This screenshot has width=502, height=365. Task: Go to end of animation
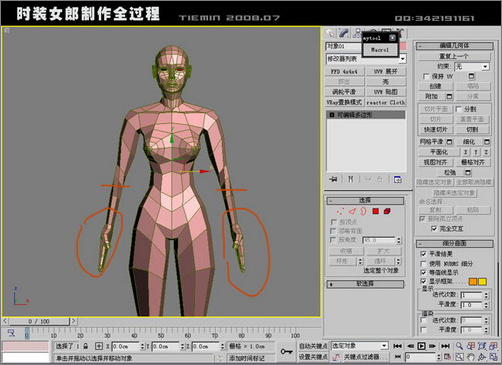tap(446, 346)
